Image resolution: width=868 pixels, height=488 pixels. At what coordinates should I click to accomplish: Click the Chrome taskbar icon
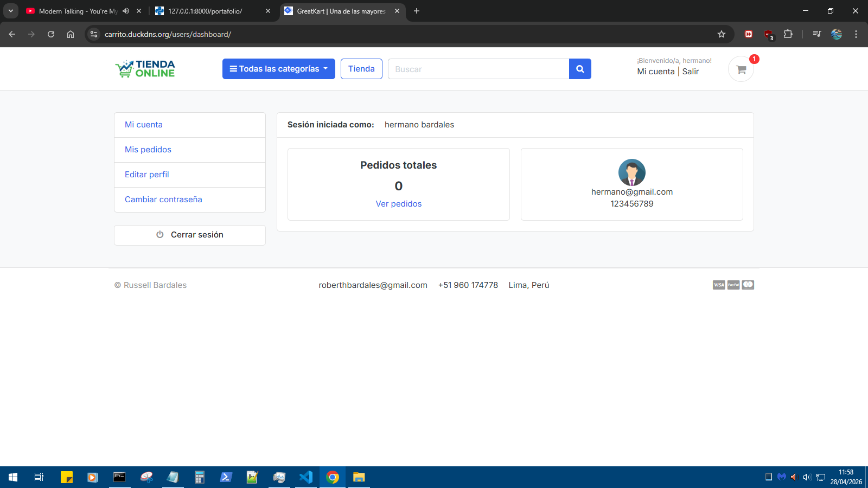333,477
